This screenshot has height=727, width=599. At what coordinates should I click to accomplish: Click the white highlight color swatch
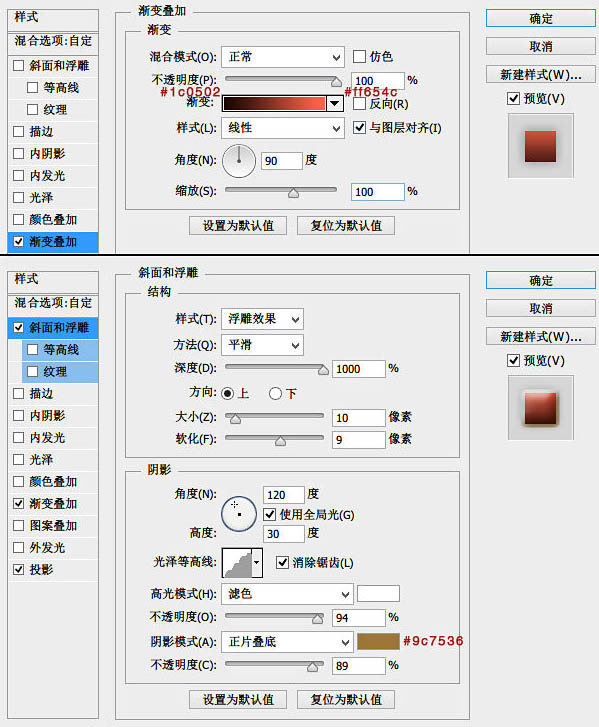[378, 593]
